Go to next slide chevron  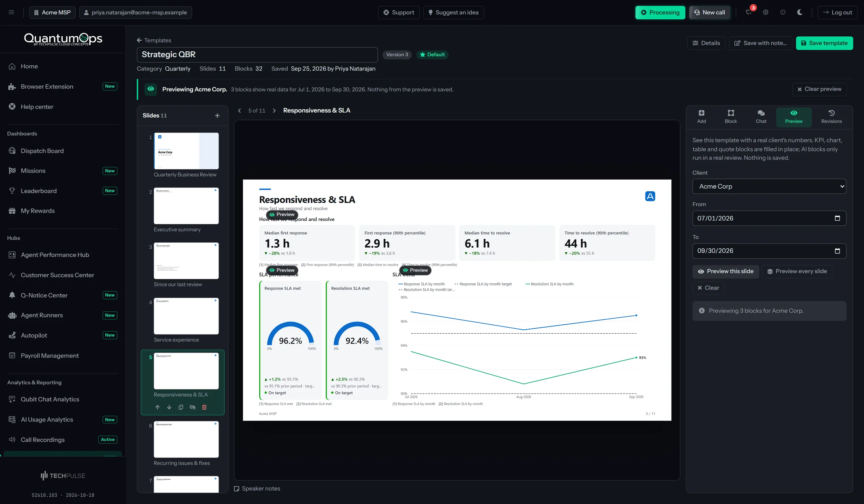tap(274, 111)
